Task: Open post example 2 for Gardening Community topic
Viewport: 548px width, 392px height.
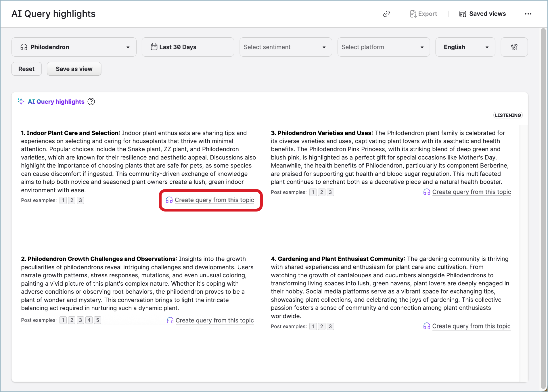Action: (x=322, y=326)
